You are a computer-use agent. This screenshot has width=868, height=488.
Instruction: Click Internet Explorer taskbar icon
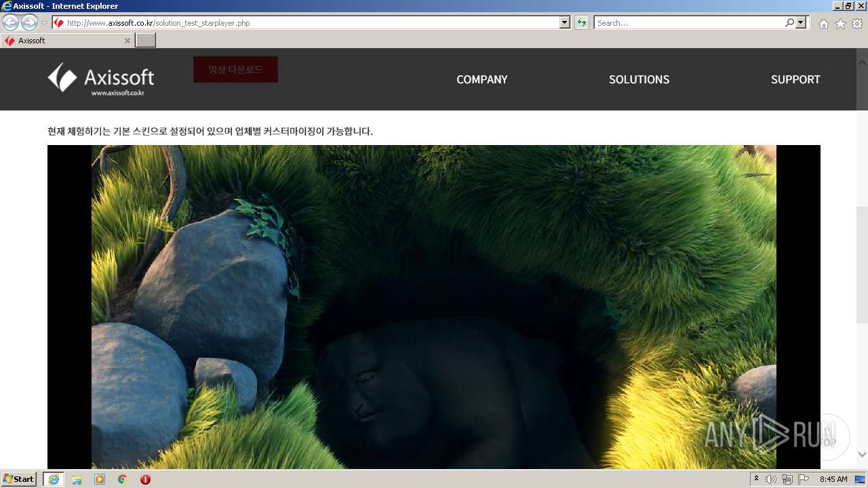[x=54, y=479]
